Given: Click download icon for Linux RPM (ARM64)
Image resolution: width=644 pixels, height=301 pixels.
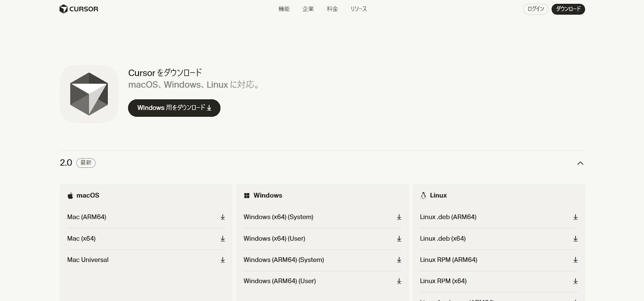Looking at the screenshot, I should pos(575,260).
